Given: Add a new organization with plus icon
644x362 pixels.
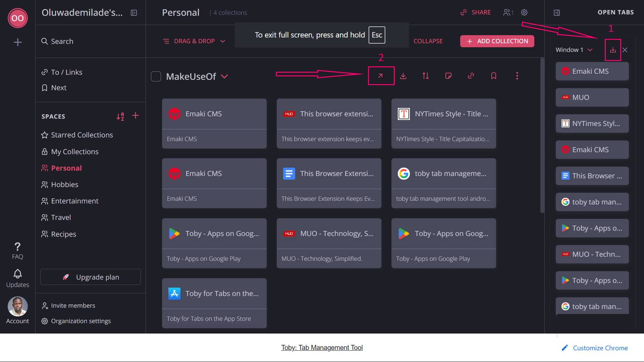Looking at the screenshot, I should point(18,42).
